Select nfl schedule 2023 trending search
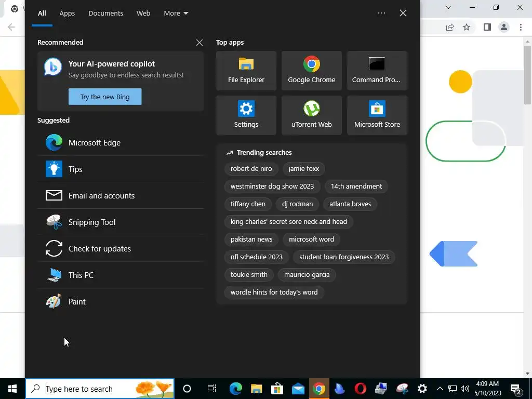The height and width of the screenshot is (399, 532). click(257, 257)
